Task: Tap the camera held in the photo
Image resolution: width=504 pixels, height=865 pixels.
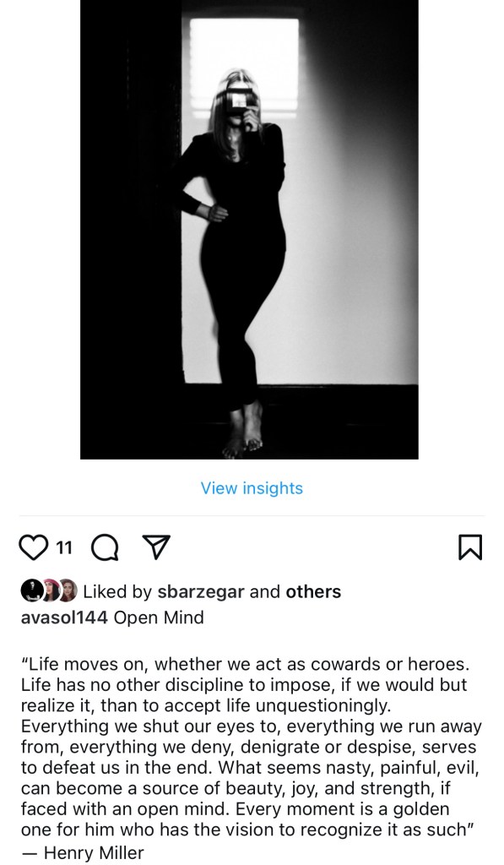Action: coord(241,101)
